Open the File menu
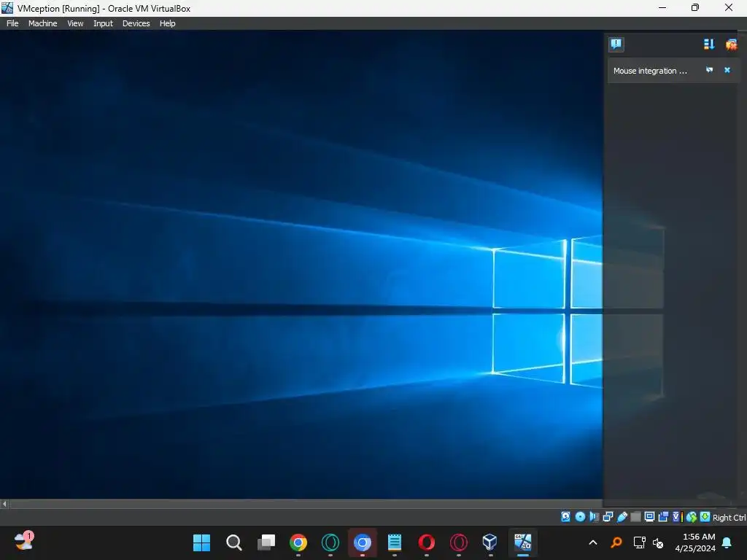This screenshot has width=747, height=560. coord(12,23)
